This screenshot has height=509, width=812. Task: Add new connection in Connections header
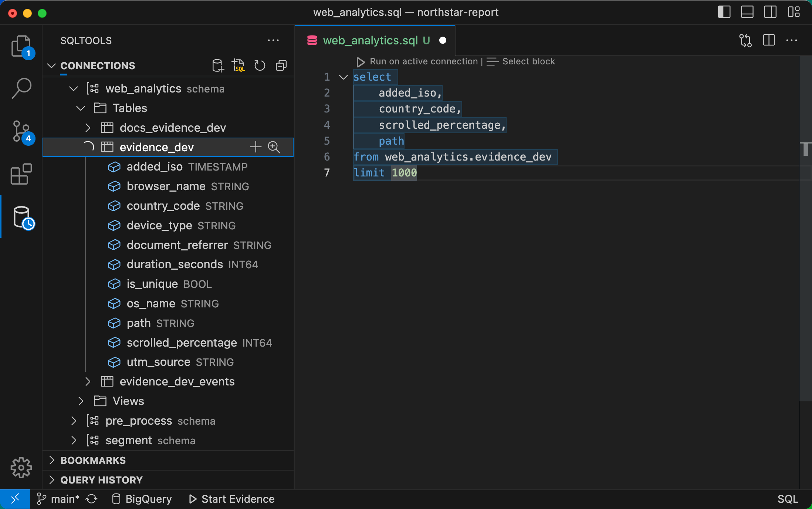pyautogui.click(x=218, y=65)
